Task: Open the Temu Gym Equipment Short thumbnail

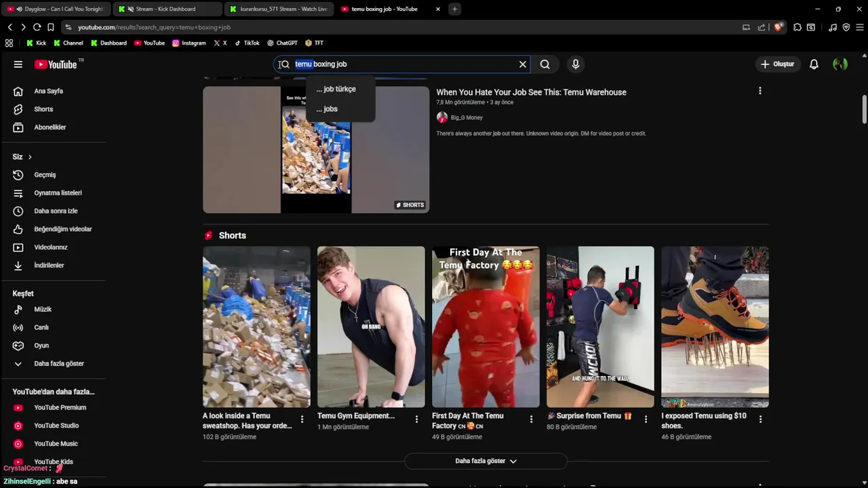Action: point(371,327)
